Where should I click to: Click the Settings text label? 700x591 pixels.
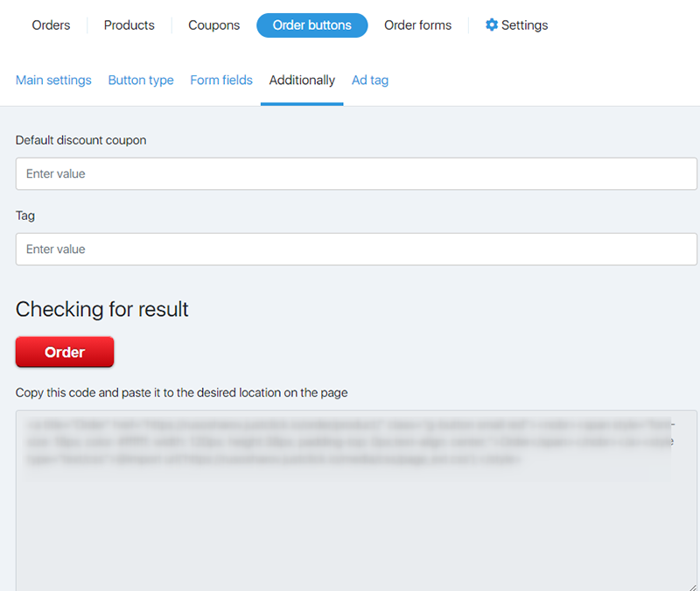tap(524, 25)
